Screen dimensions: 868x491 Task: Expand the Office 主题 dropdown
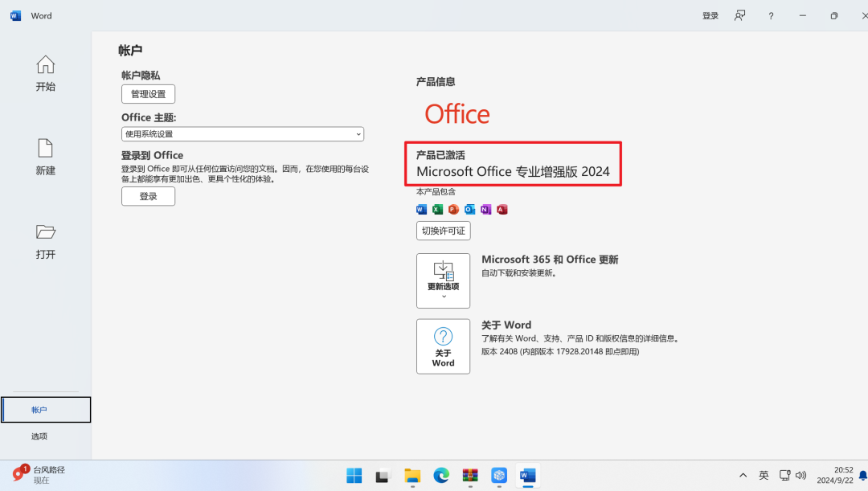243,134
